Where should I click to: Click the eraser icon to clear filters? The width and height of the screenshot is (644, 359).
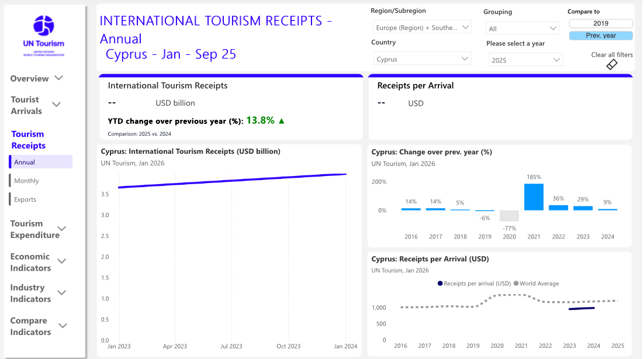tap(612, 64)
